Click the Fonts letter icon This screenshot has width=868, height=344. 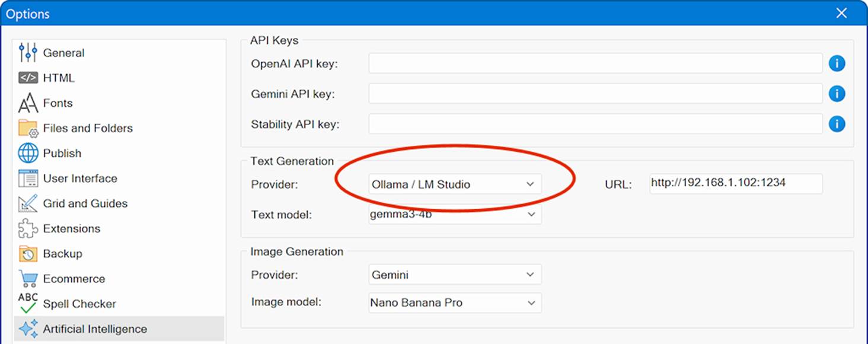(28, 103)
